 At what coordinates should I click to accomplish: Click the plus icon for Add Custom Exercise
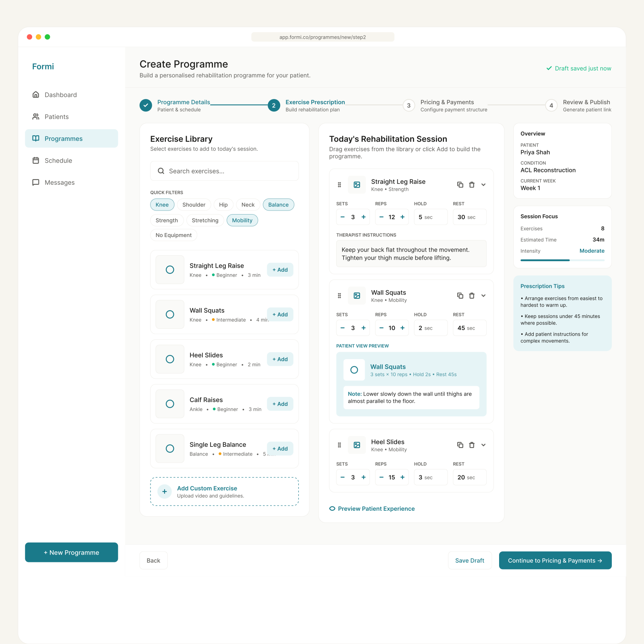click(165, 491)
